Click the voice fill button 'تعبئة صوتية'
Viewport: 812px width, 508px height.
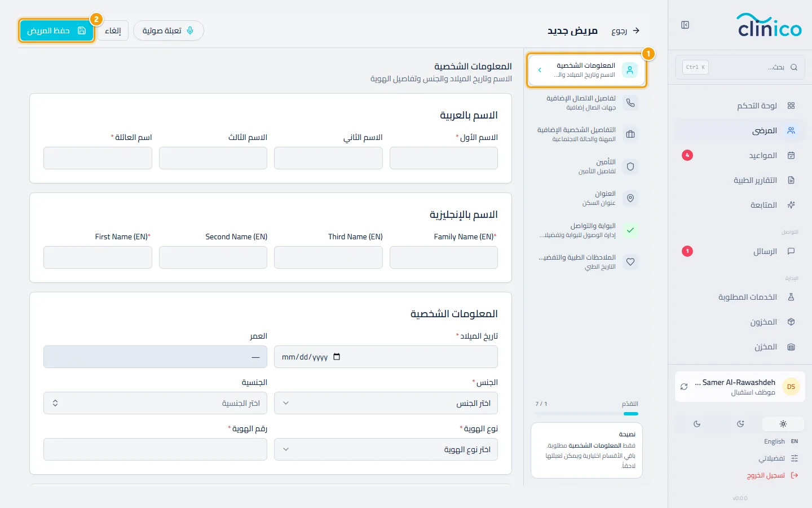[x=169, y=30]
